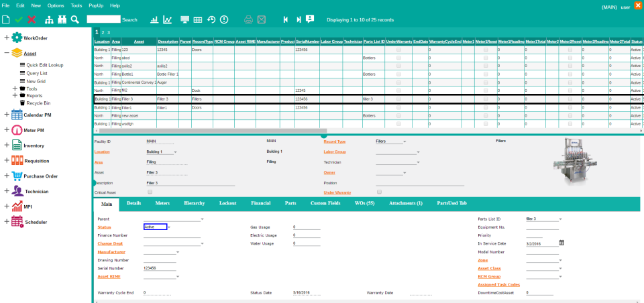Collapse the Asset tree node
644x303 pixels.
pos(7,53)
